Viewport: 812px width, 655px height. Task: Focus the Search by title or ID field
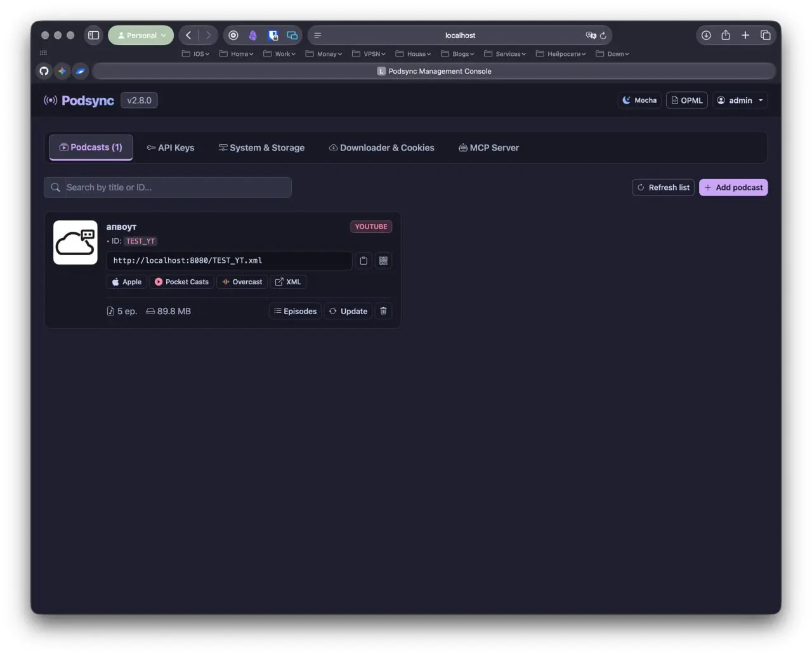coord(167,187)
